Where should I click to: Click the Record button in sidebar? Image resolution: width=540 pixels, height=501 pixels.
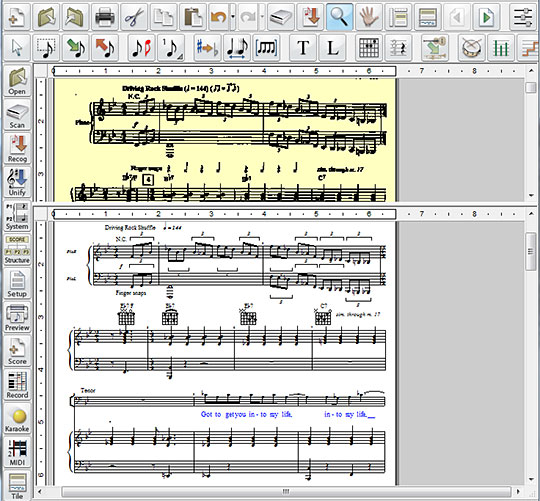pos(17,385)
